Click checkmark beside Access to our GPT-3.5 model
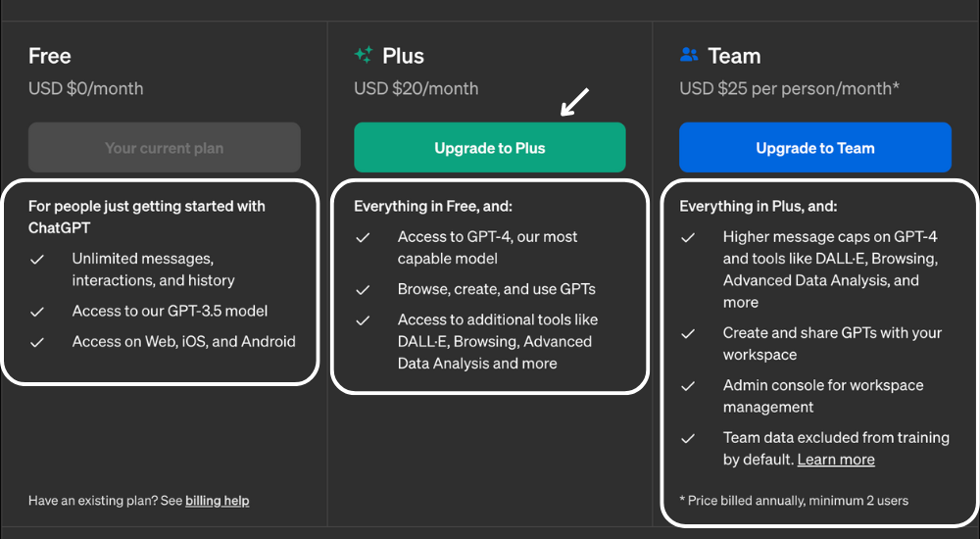Screen dimensions: 980x539 pos(37,312)
